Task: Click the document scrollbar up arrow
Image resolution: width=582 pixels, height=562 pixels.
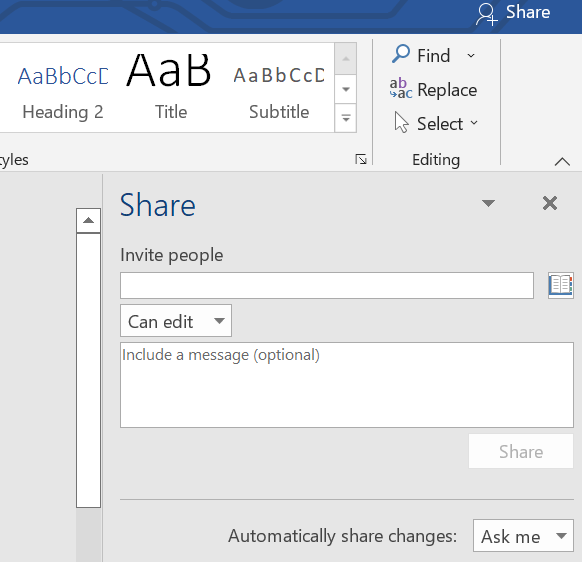Action: click(x=88, y=220)
